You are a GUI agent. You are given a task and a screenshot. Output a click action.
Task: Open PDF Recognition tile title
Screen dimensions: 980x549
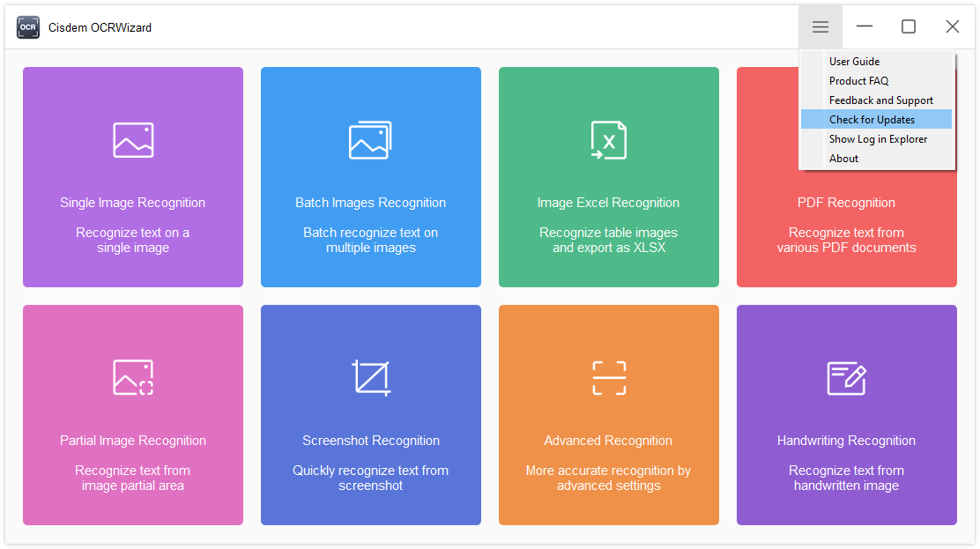(x=846, y=203)
